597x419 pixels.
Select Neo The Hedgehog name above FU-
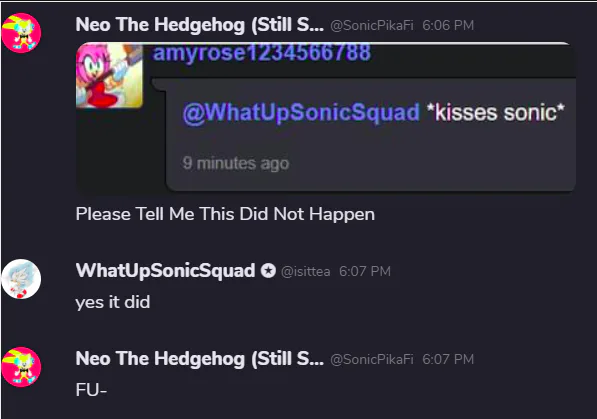coord(200,359)
